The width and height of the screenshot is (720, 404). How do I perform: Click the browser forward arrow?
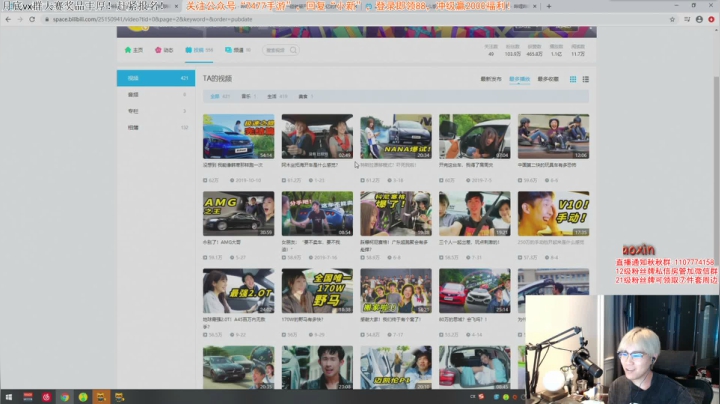(20, 19)
